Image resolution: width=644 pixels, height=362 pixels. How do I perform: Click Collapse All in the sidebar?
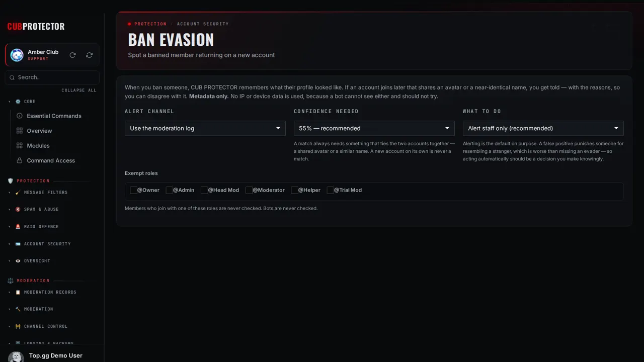pyautogui.click(x=79, y=90)
